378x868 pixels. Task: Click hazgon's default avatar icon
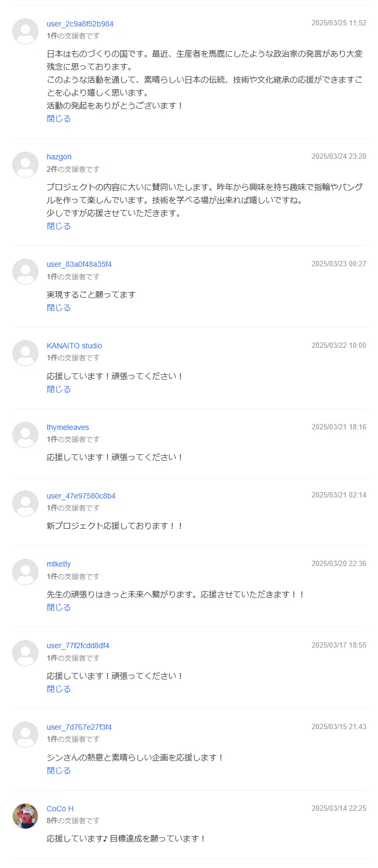tap(25, 164)
